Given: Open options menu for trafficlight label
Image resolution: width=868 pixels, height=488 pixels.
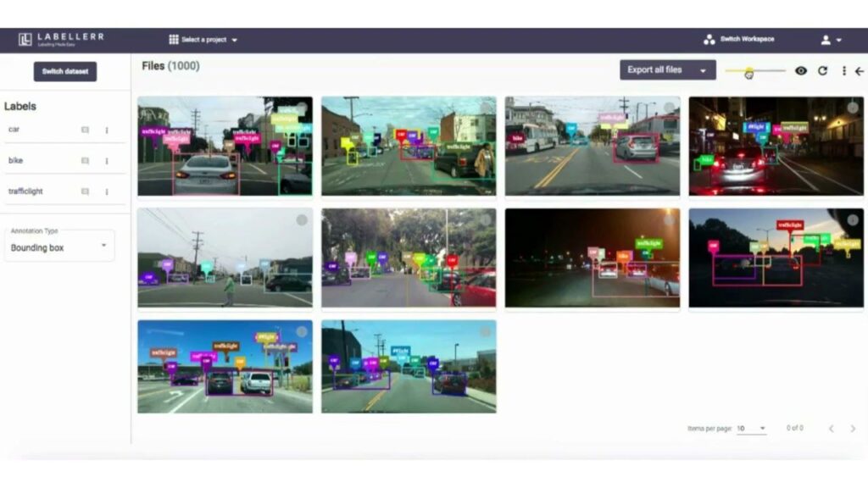Looking at the screenshot, I should tap(106, 191).
